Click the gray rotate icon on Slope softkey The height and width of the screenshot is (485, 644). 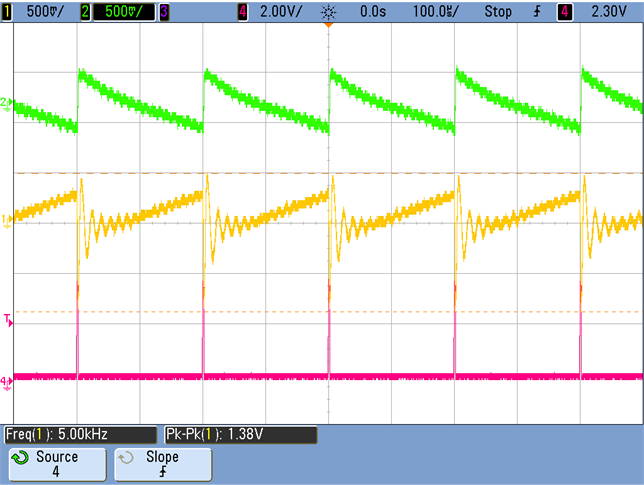126,458
